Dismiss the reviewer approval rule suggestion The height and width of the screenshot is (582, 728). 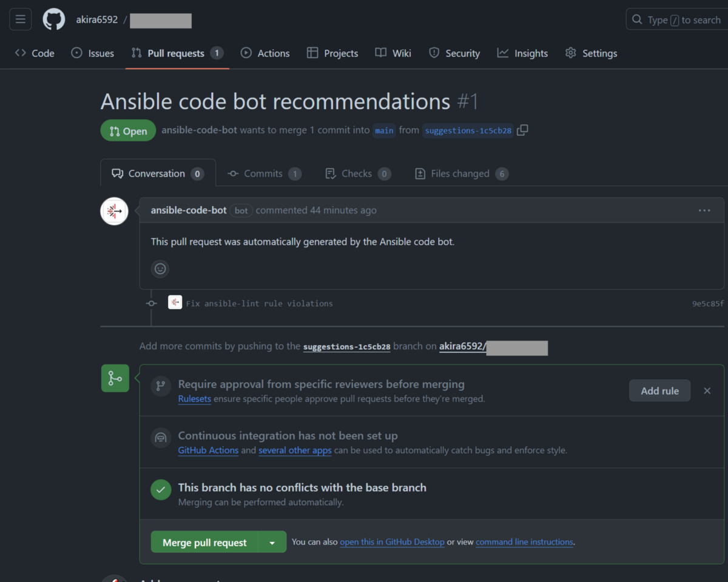tap(707, 391)
